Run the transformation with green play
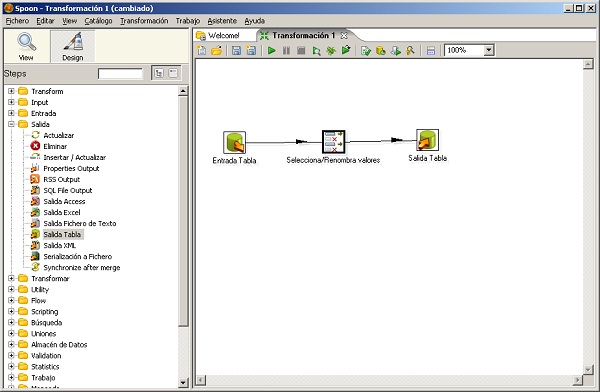The width and height of the screenshot is (600, 392). (271, 50)
